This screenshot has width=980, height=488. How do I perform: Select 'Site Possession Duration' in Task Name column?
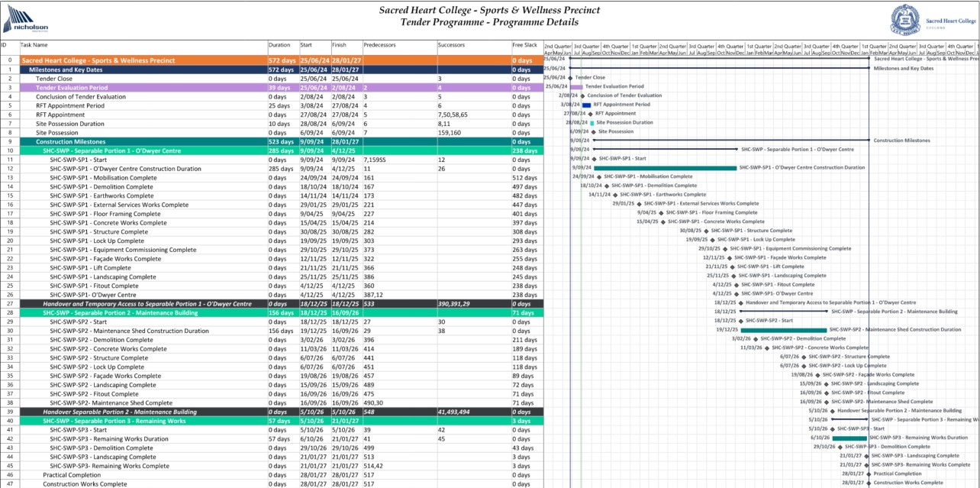(x=70, y=124)
